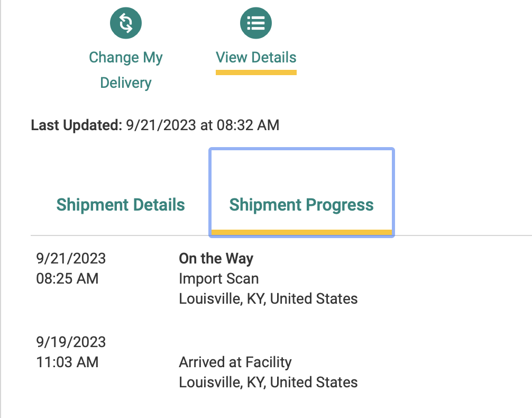Click the yellow indicator bar under Shipment Progress
The image size is (532, 418).
click(x=301, y=232)
